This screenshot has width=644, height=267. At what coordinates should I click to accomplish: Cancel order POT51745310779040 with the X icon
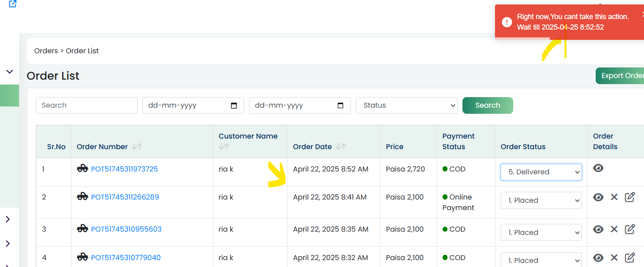614,258
